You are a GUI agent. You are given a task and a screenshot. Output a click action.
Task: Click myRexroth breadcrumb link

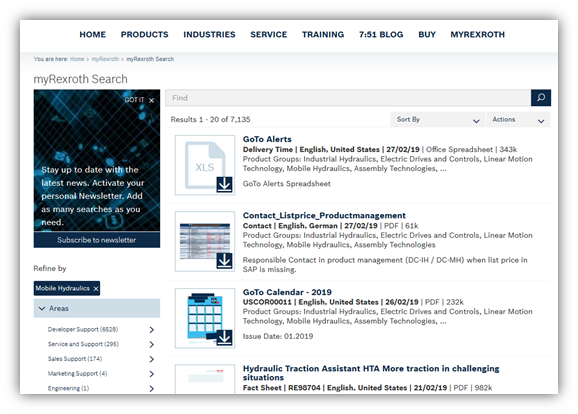coord(105,59)
